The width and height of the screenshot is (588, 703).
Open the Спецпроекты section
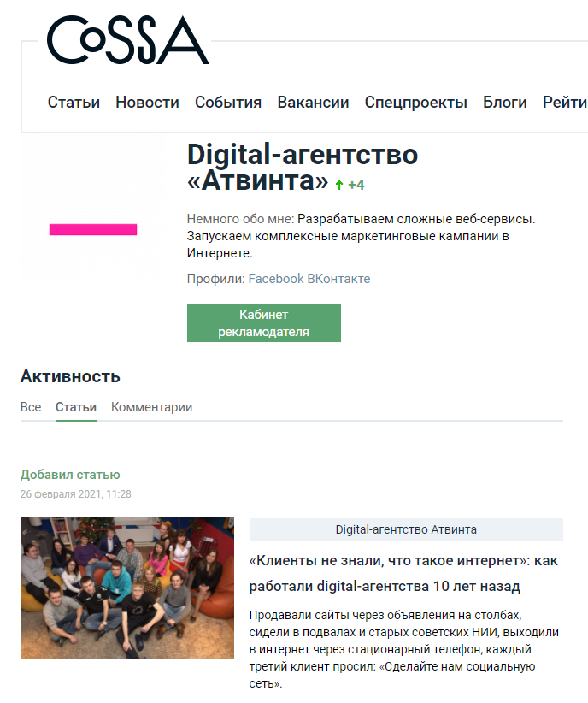click(x=416, y=103)
